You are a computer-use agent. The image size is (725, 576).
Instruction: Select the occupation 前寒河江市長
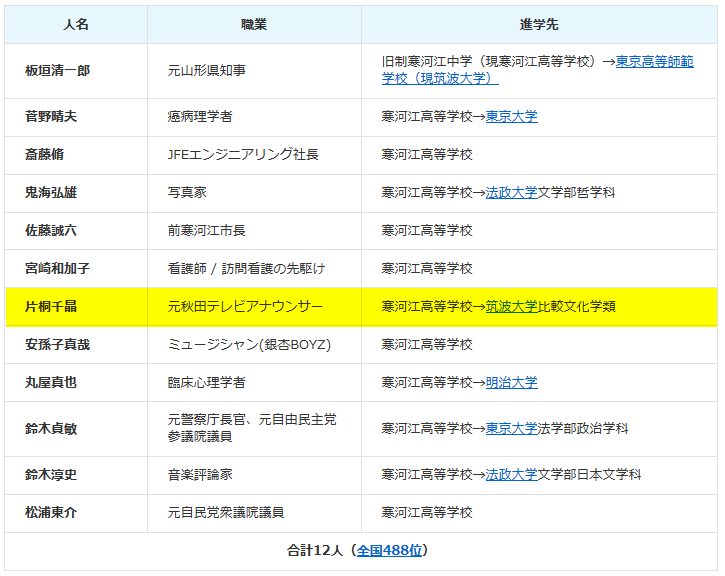pos(207,230)
